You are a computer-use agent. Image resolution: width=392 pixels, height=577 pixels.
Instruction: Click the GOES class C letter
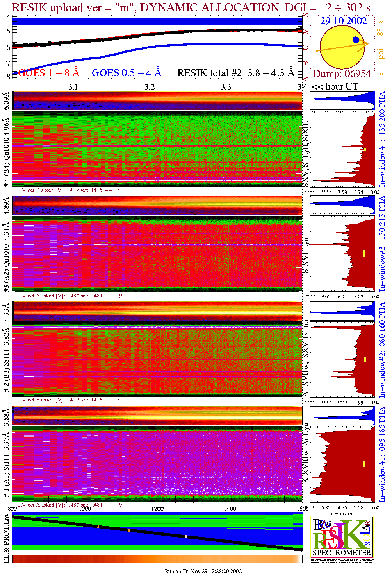pos(306,48)
